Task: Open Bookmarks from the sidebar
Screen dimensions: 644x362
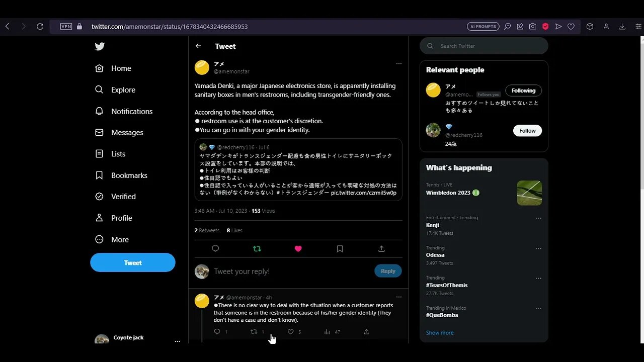Action: (121, 175)
